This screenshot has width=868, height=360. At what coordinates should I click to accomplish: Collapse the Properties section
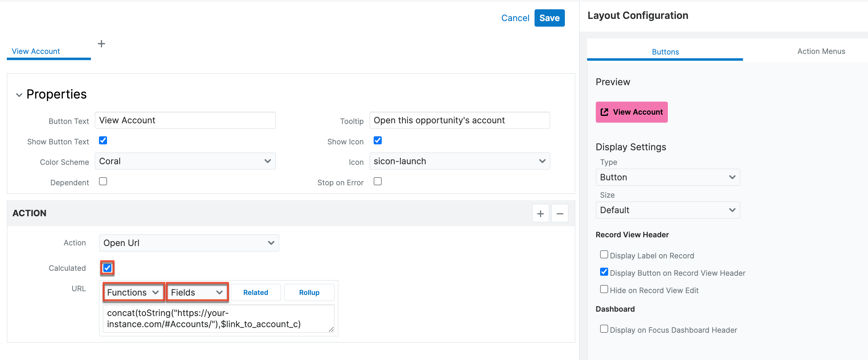[x=19, y=94]
